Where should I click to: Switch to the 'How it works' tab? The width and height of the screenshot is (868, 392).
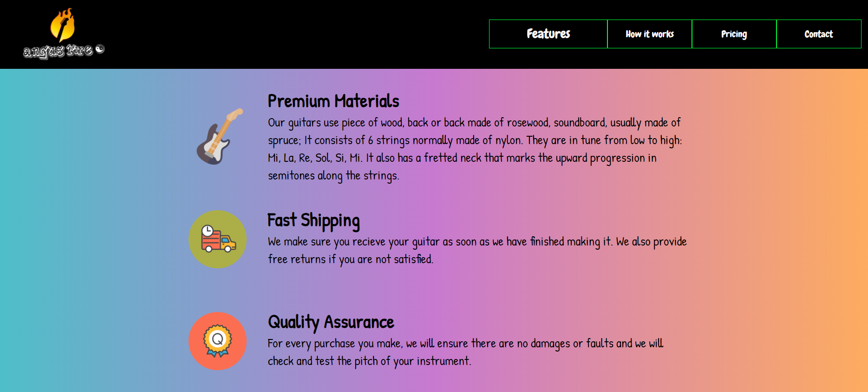pos(649,33)
